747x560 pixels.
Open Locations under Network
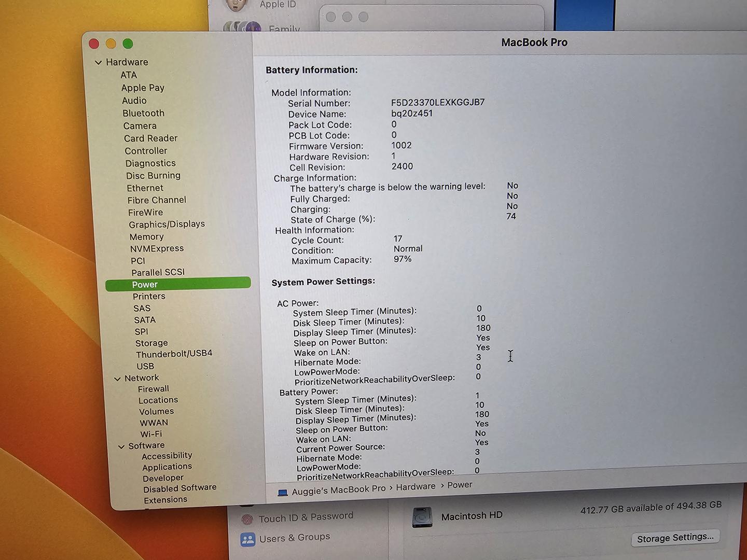158,400
